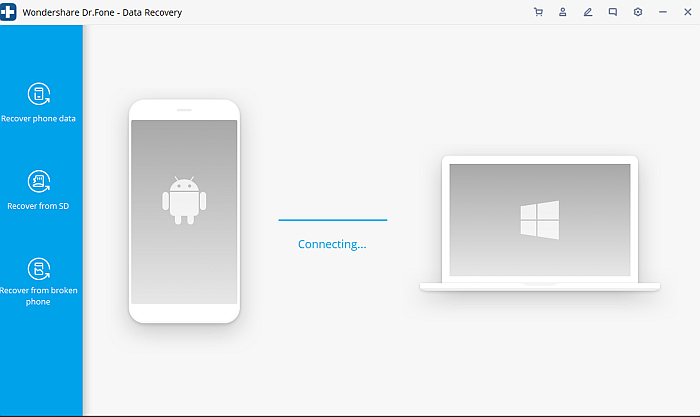
Task: Open the user account icon
Action: (562, 12)
